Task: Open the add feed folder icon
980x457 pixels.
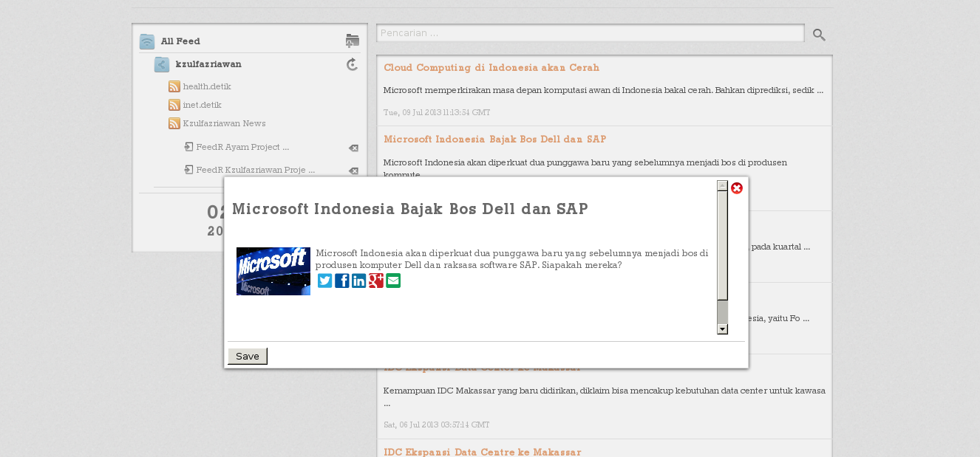Action: coord(353,41)
